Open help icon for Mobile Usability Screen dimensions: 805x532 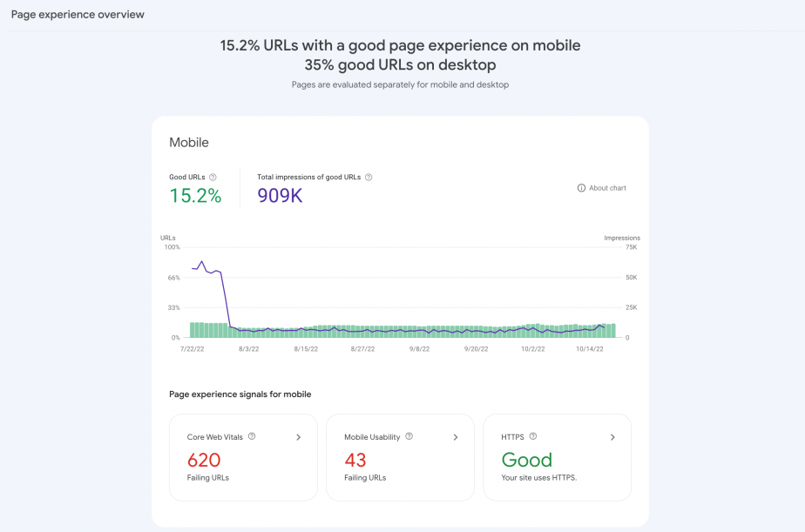409,436
